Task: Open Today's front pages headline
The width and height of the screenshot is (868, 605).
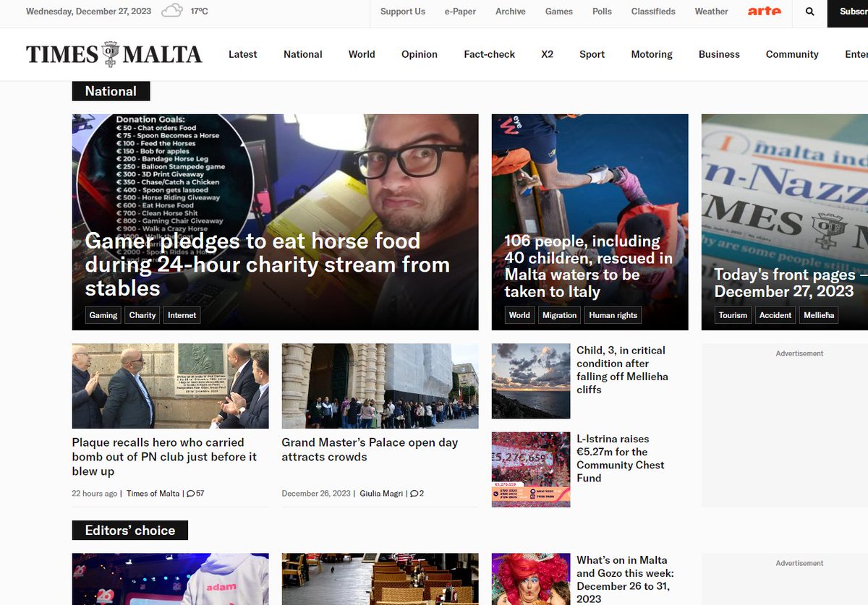Action: tap(790, 283)
